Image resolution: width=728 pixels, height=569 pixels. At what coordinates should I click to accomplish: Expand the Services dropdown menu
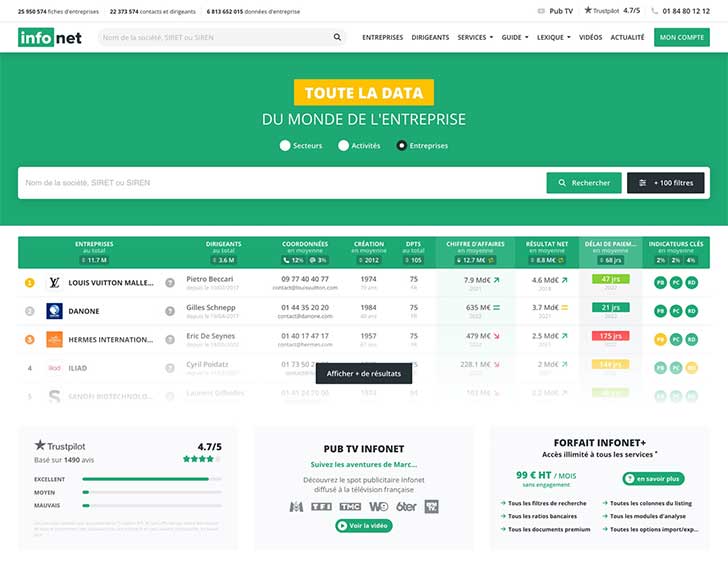pos(475,37)
